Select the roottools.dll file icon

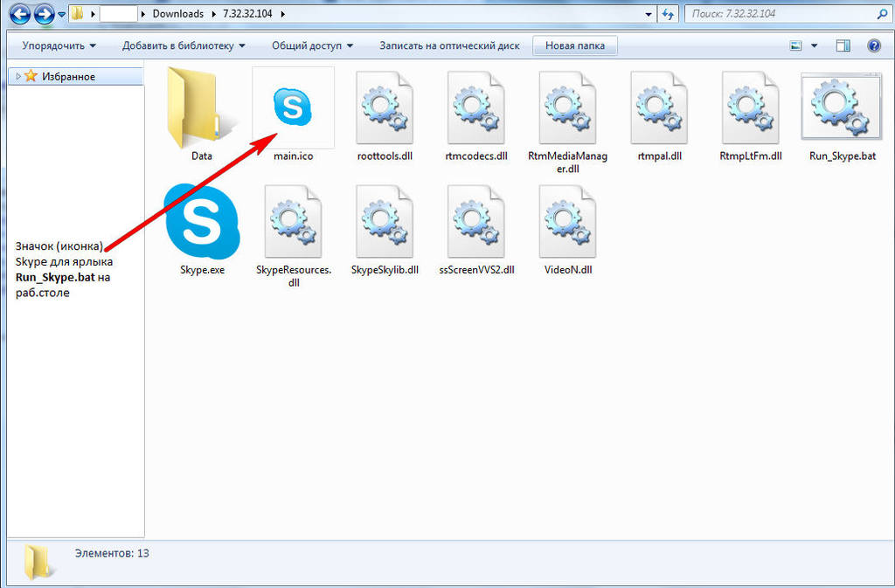(x=385, y=107)
